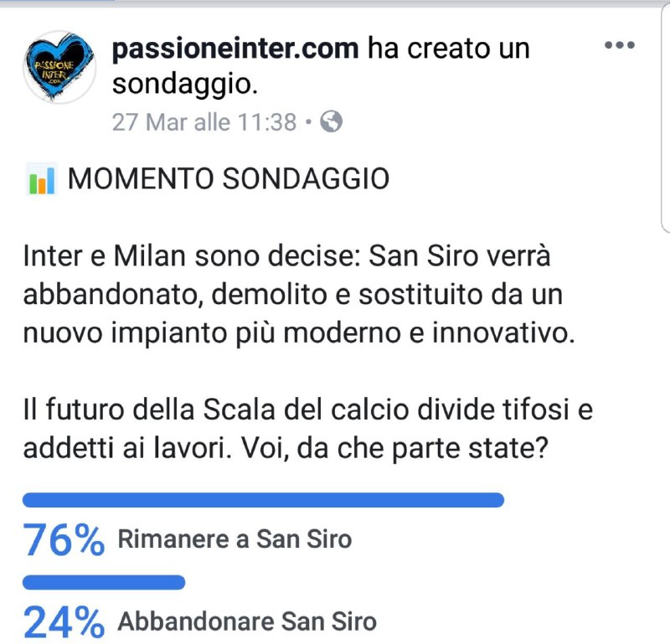
Task: Open the passioneinter.com page name link
Action: click(x=236, y=49)
